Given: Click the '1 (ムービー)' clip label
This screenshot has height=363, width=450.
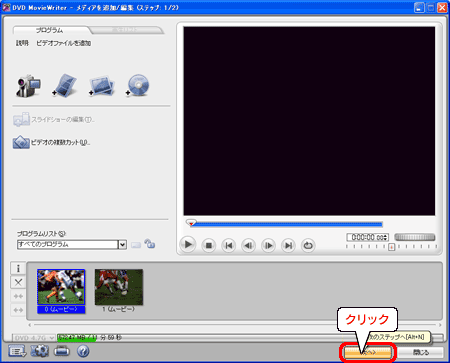Looking at the screenshot, I should tap(118, 309).
